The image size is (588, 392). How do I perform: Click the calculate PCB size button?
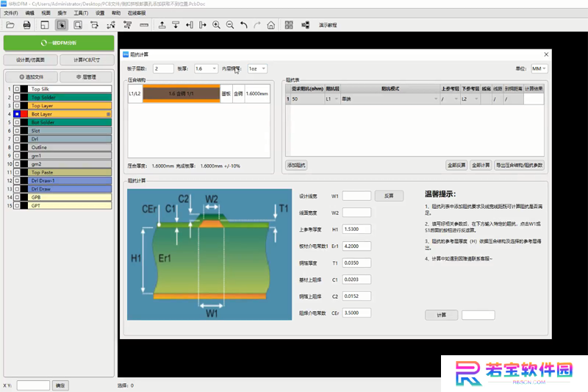87,60
